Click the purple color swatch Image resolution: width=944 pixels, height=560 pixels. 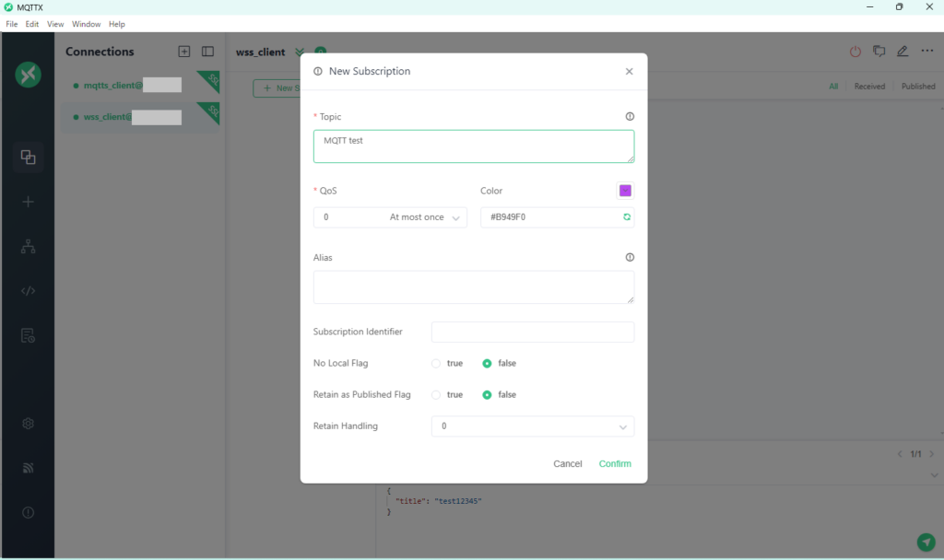625,191
